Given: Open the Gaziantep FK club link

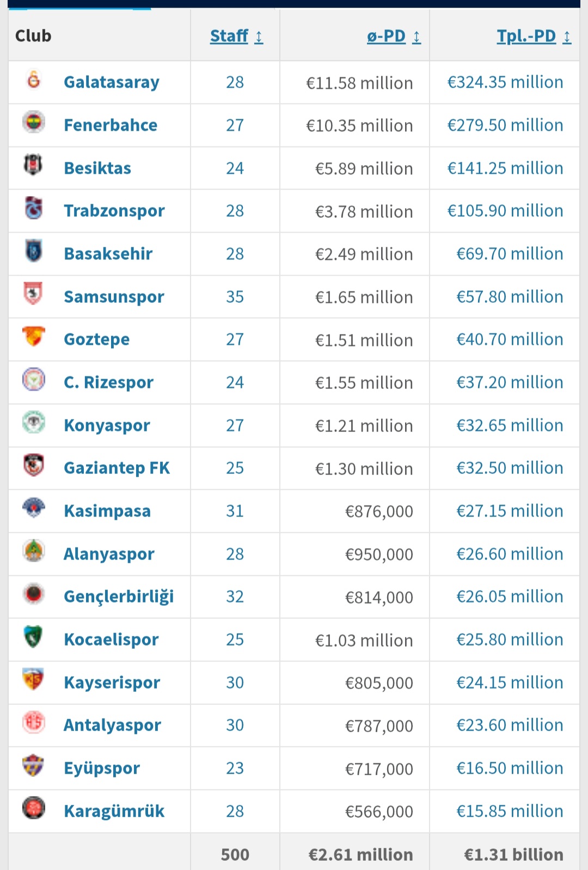Looking at the screenshot, I should tap(117, 468).
